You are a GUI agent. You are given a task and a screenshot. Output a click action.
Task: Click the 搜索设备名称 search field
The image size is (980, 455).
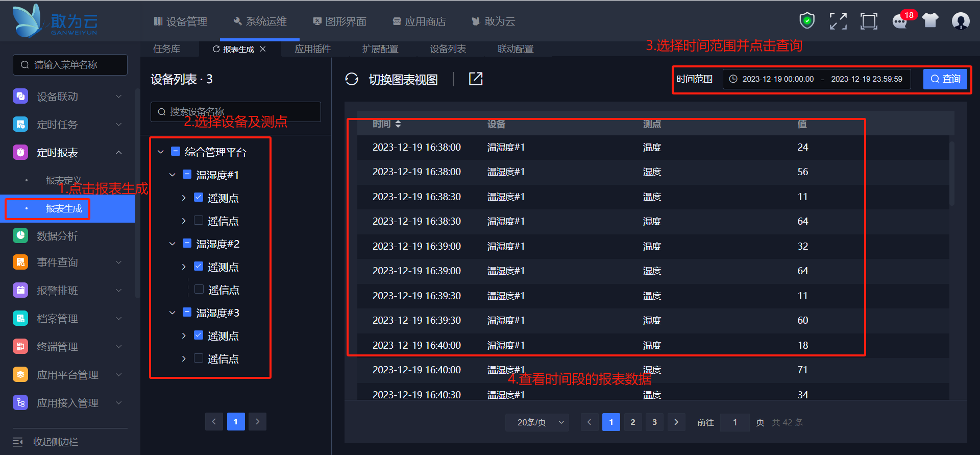[236, 112]
